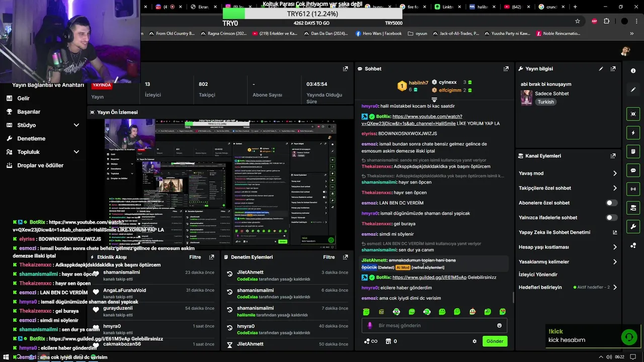Screen dimensions: 644x362
Task: Select the first green emote in chat row
Action: click(366, 312)
